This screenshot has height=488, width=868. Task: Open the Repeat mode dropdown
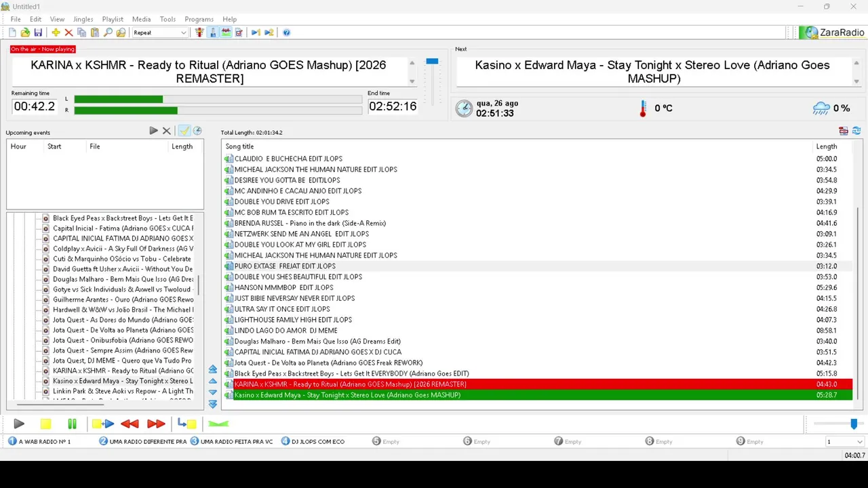pyautogui.click(x=159, y=33)
